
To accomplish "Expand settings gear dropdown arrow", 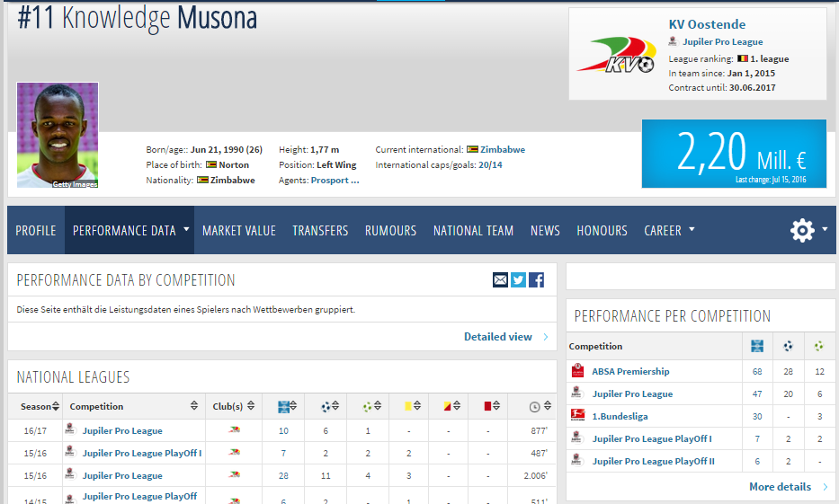I will pos(825,229).
